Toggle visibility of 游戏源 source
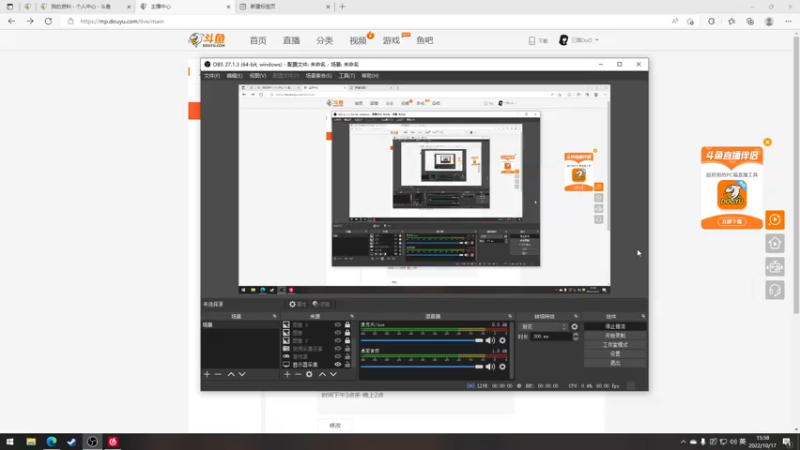Screen dimensions: 800x450 338,357
